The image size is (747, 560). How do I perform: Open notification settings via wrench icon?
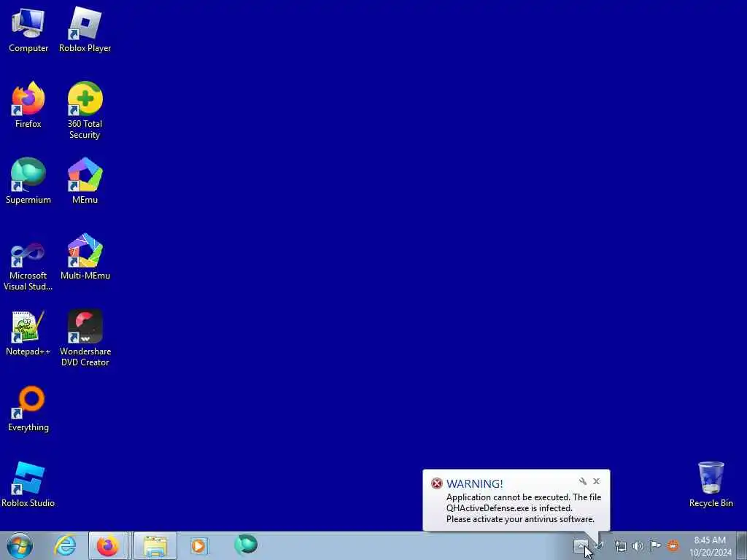tap(583, 481)
